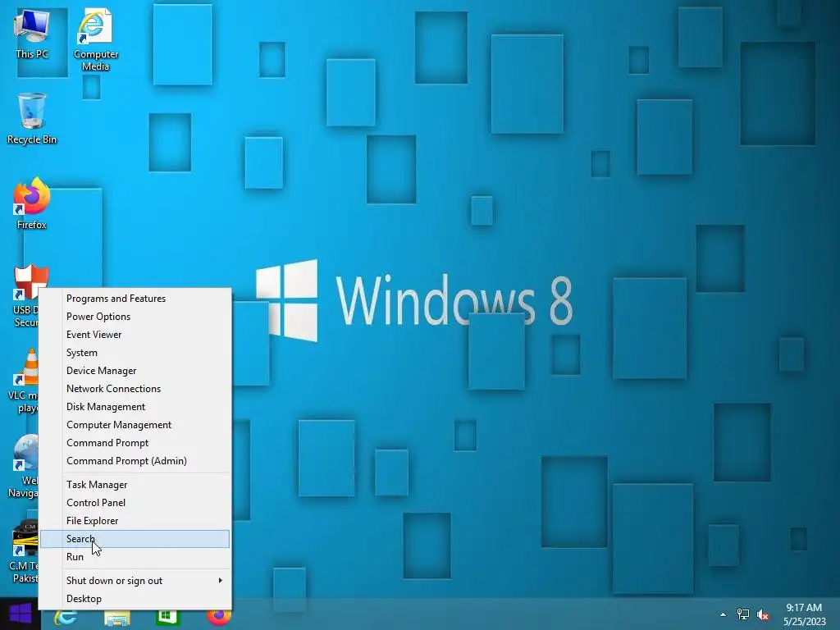Open the clock showing 9:17 AM

click(x=804, y=614)
